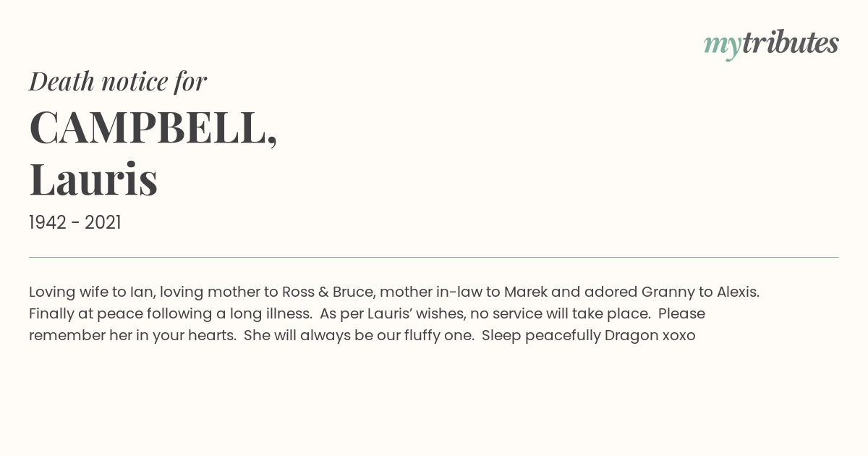Select the "Death notice for" heading
The height and width of the screenshot is (456, 868).
coord(118,82)
